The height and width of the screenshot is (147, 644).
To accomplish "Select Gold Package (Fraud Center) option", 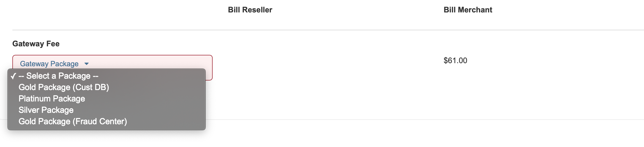I will click(73, 122).
